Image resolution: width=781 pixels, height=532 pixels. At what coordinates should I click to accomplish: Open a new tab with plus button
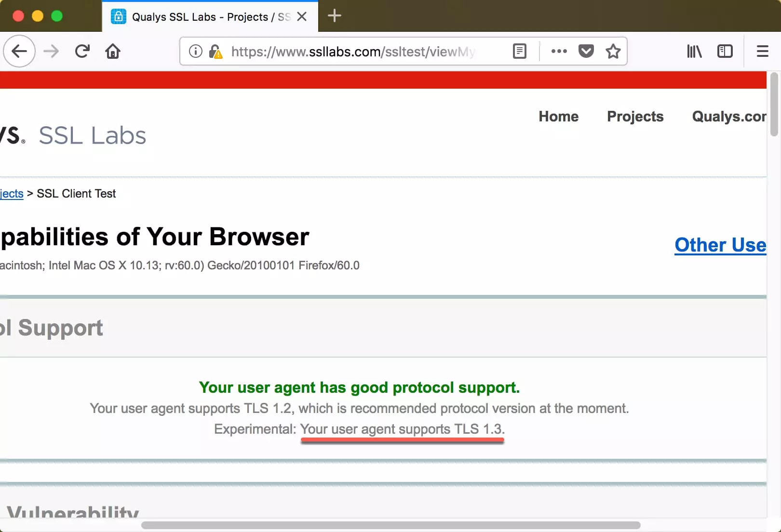pyautogui.click(x=334, y=16)
